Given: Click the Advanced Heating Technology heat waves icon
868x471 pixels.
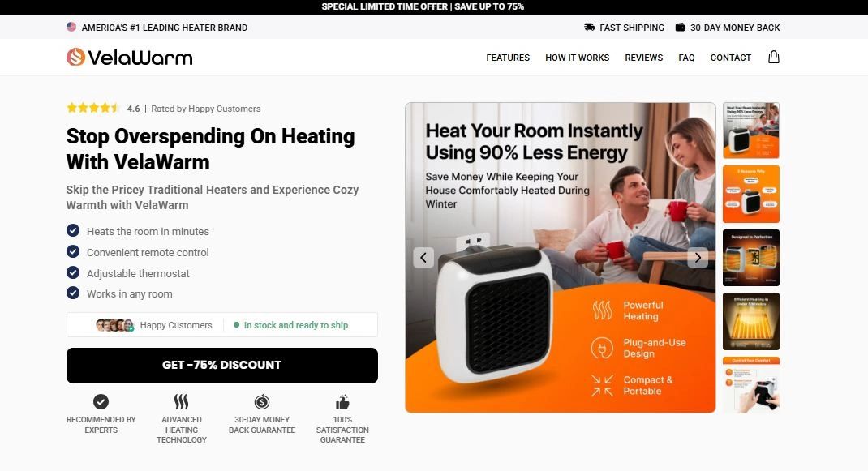Looking at the screenshot, I should pyautogui.click(x=181, y=401).
